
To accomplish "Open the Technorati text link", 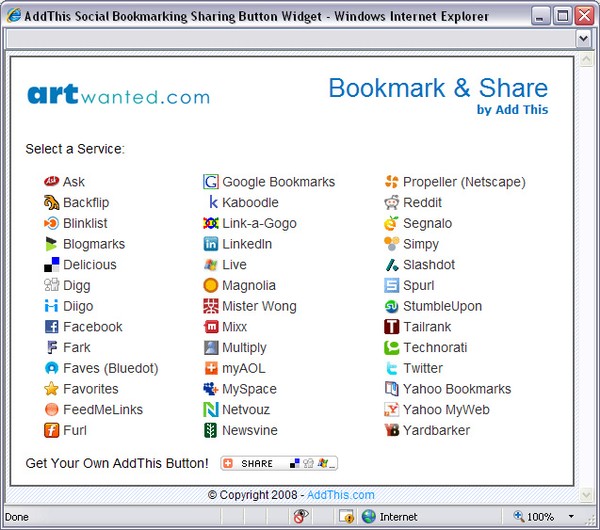I will 435,347.
